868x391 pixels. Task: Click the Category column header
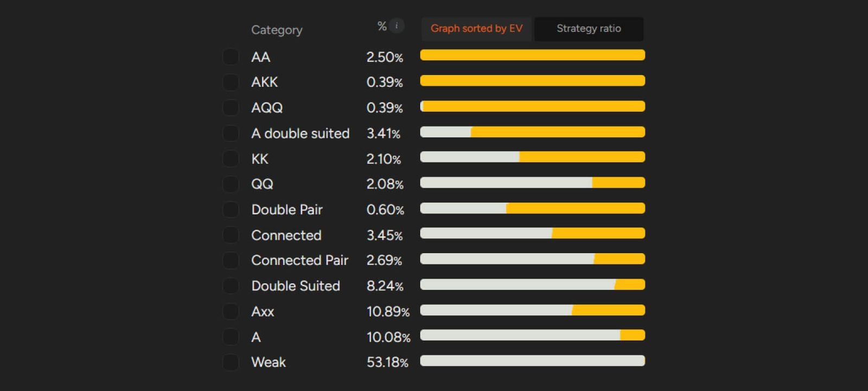pyautogui.click(x=277, y=30)
